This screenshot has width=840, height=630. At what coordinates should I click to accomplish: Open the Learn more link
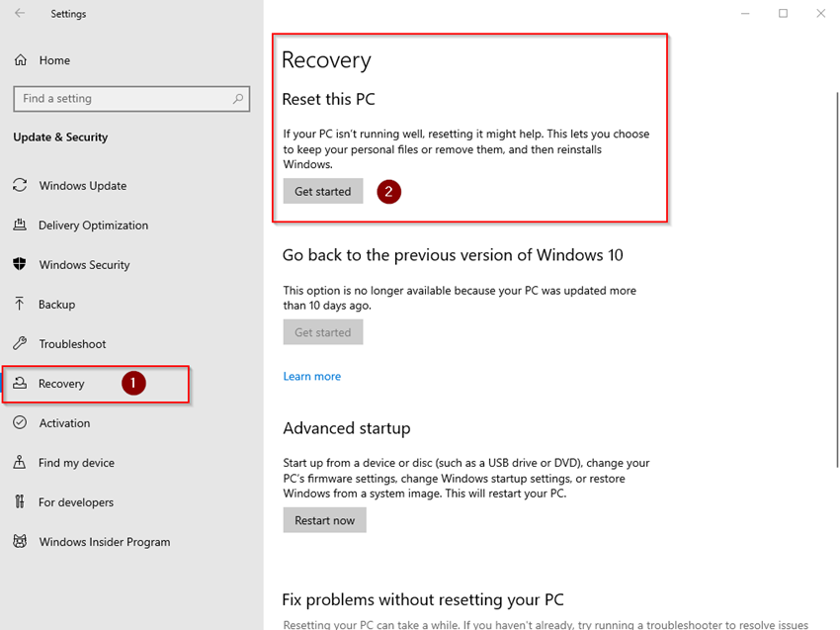(x=311, y=376)
